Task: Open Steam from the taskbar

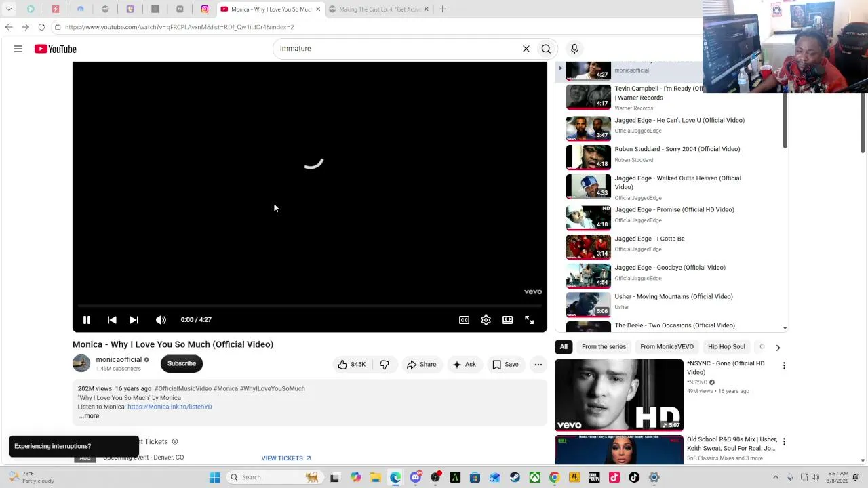Action: tap(515, 477)
